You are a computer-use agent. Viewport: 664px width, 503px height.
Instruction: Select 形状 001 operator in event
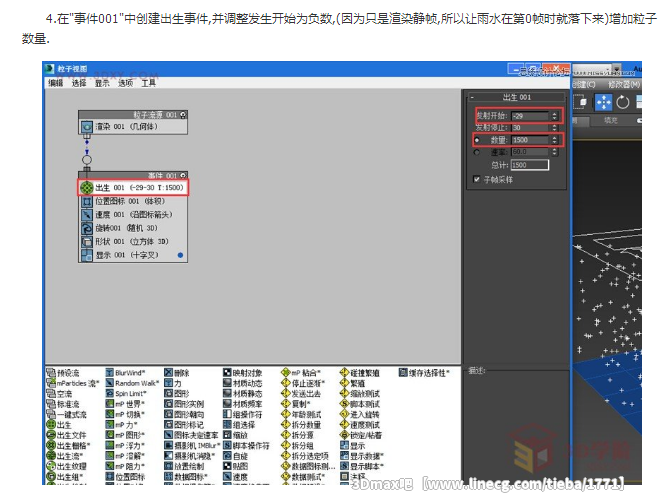pos(133,242)
